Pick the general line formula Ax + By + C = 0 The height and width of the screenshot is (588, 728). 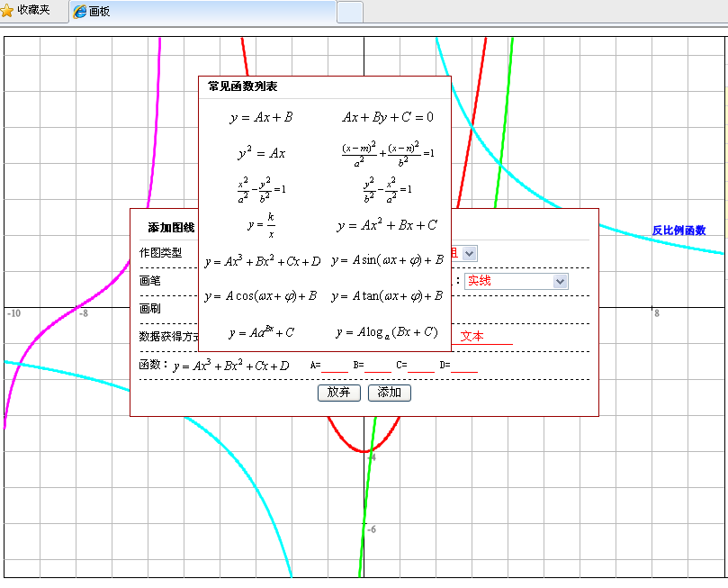(x=387, y=117)
